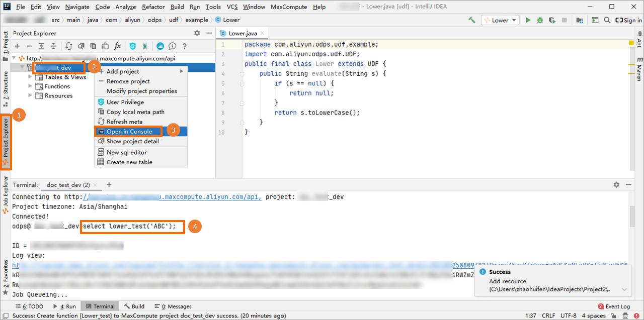Open Project Explorer settings gear
This screenshot has height=320, width=644.
tap(197, 33)
